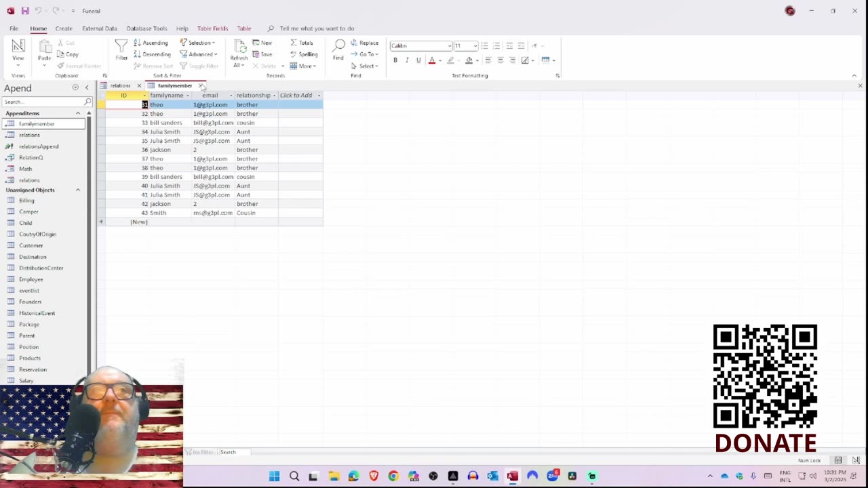This screenshot has width=868, height=488.
Task: Save the current record
Action: point(262,54)
